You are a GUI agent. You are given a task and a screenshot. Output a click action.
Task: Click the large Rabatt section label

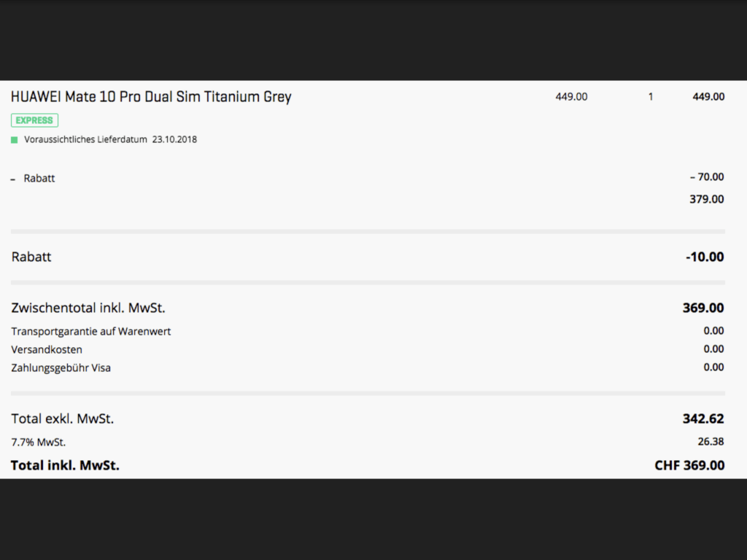pyautogui.click(x=31, y=257)
